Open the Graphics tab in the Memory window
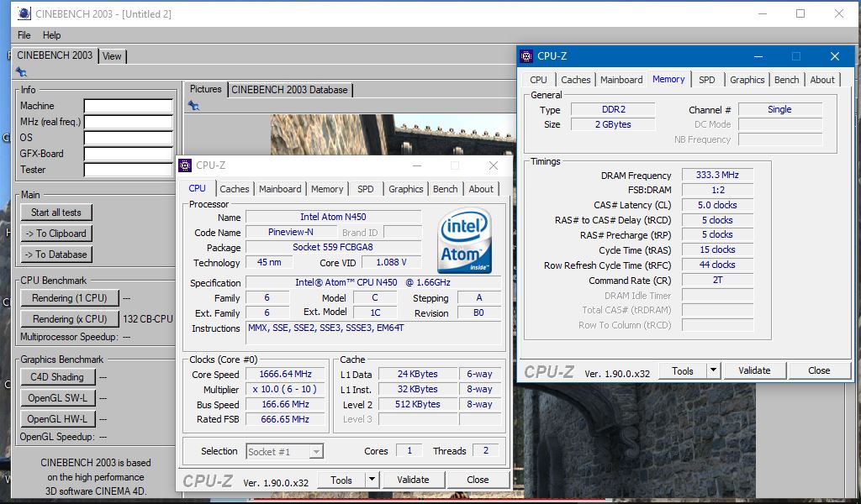Viewport: 861px width, 504px height. [x=747, y=80]
